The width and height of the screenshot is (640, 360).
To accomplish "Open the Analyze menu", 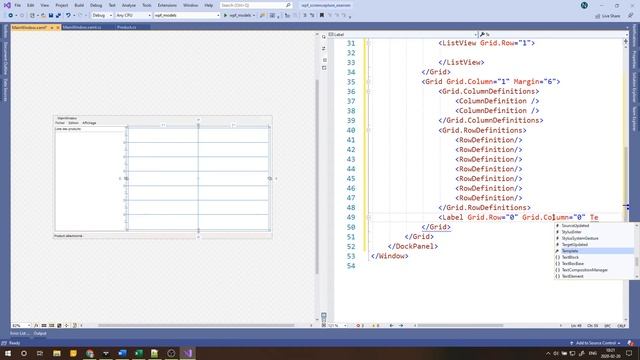I will click(129, 5).
